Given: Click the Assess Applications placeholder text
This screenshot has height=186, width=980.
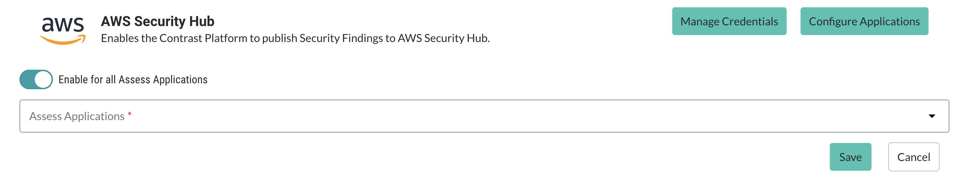Looking at the screenshot, I should point(77,116).
